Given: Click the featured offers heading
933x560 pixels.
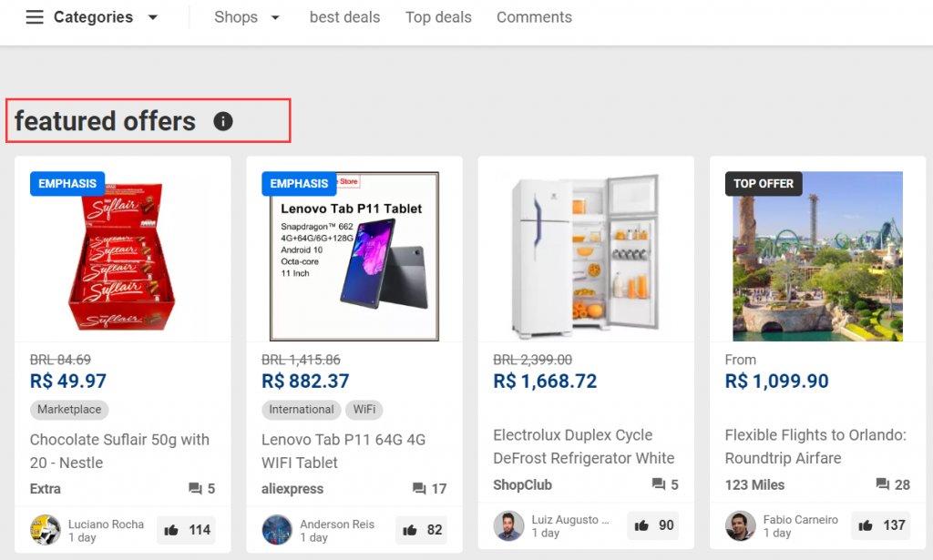Looking at the screenshot, I should pyautogui.click(x=105, y=121).
